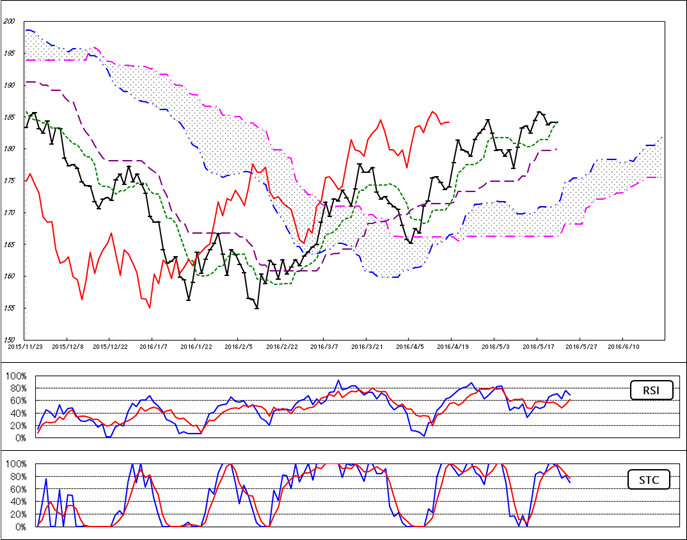Image resolution: width=687 pixels, height=540 pixels.
Task: Select the 2015/12/22 x-axis date label
Action: pyautogui.click(x=110, y=346)
